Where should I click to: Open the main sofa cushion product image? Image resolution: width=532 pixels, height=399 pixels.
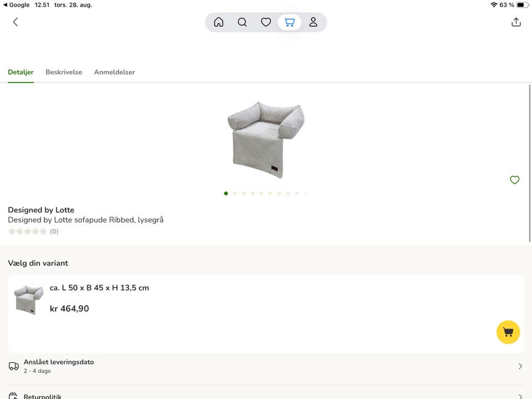(x=266, y=140)
